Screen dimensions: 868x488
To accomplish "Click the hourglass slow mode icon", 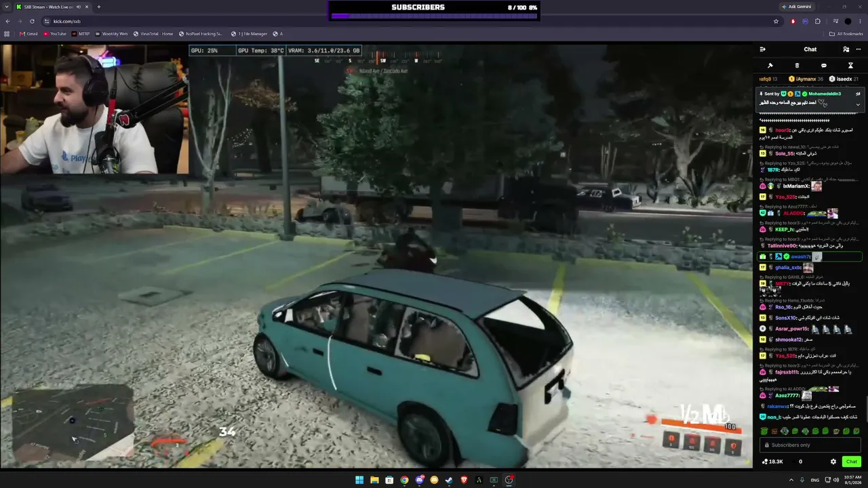I will 850,66.
